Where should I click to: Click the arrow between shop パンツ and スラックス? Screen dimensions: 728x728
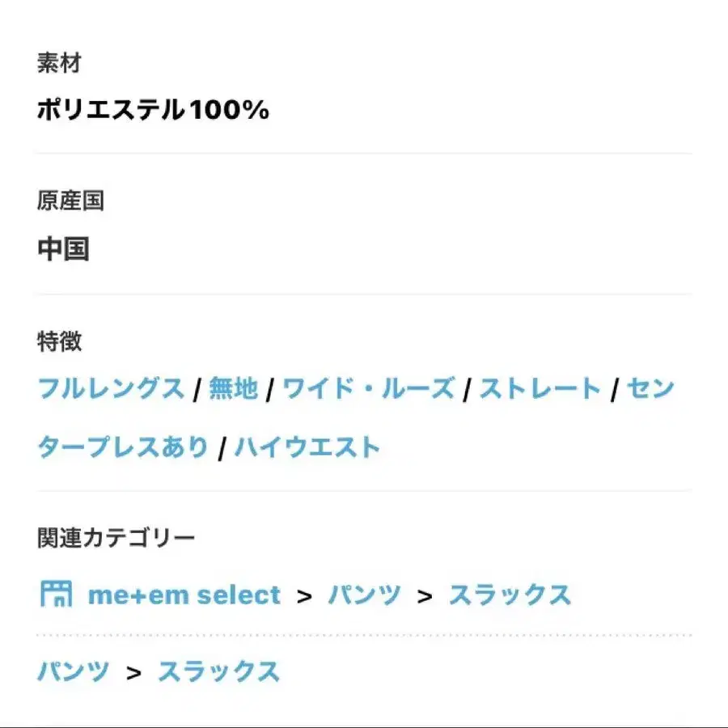pos(425,597)
